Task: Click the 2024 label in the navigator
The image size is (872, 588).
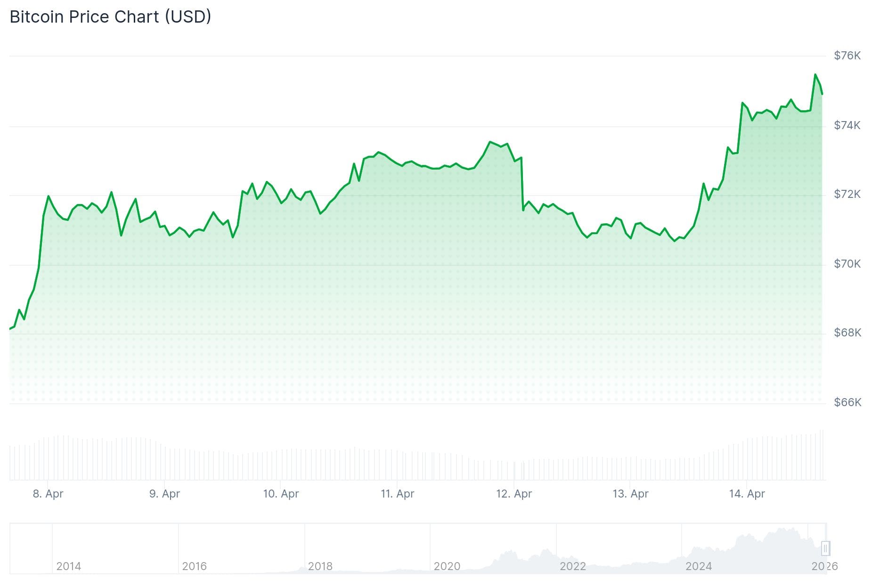Action: point(698,566)
